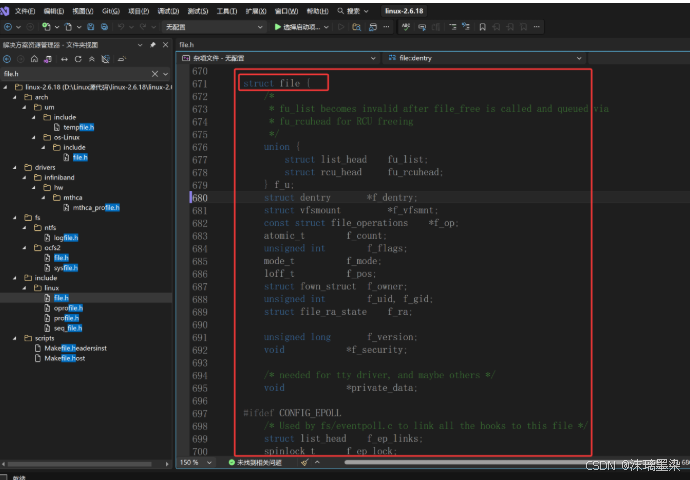Click the comment selection toolbar icon
This screenshot has height=480, width=690.
[422, 27]
